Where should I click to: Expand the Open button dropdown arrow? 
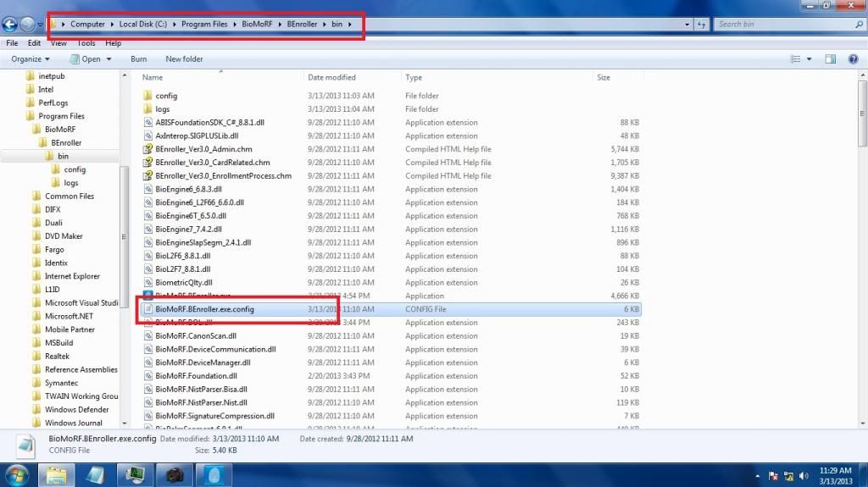[x=109, y=59]
